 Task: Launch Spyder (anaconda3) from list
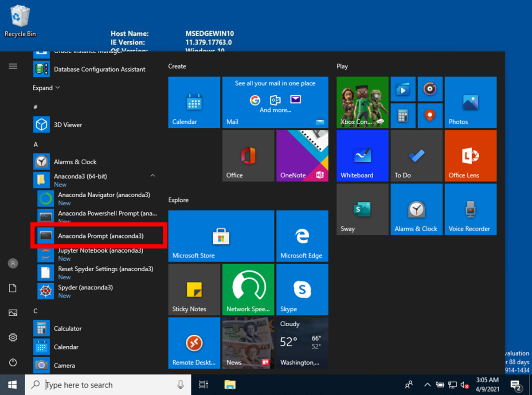[x=98, y=291]
